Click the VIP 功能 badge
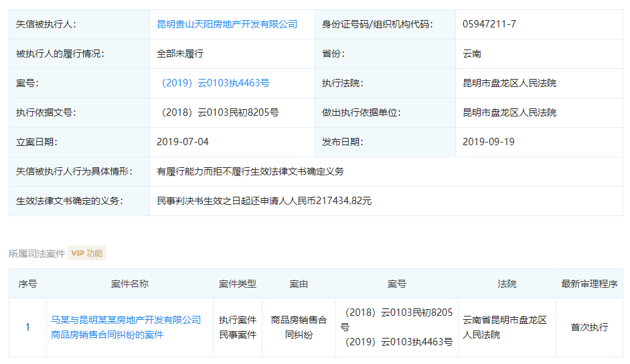Screen dimensions: 630x364 click(x=87, y=253)
